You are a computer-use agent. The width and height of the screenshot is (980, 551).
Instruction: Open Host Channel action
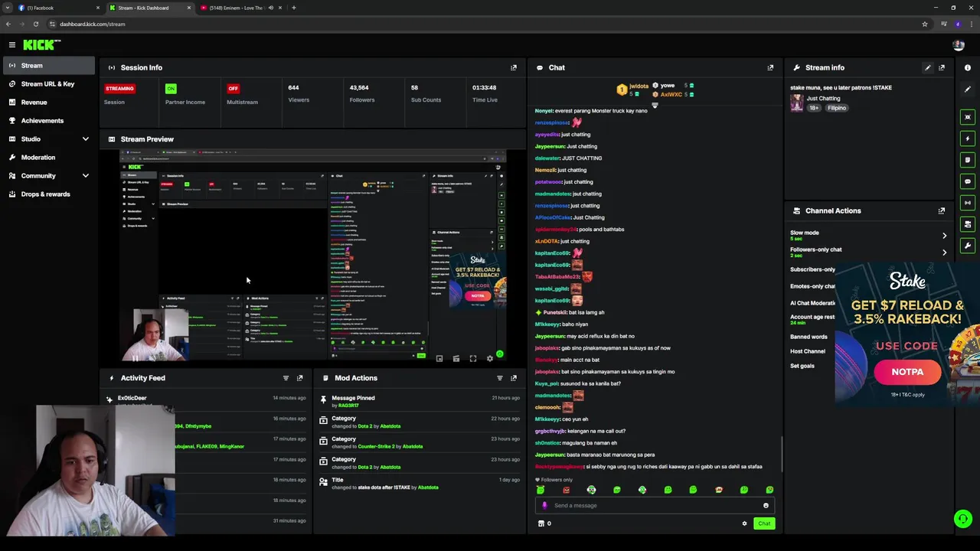pyautogui.click(x=808, y=351)
